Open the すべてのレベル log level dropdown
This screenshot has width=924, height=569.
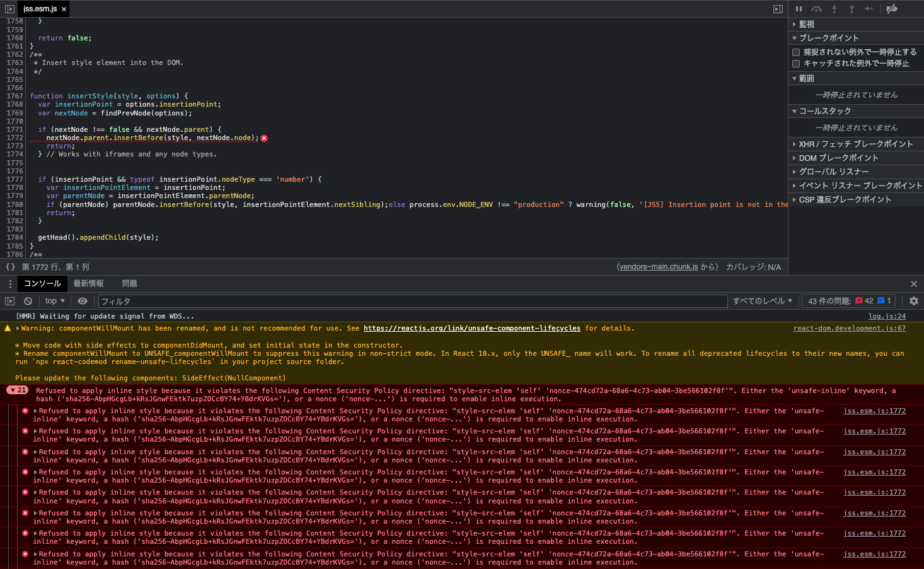click(x=762, y=301)
